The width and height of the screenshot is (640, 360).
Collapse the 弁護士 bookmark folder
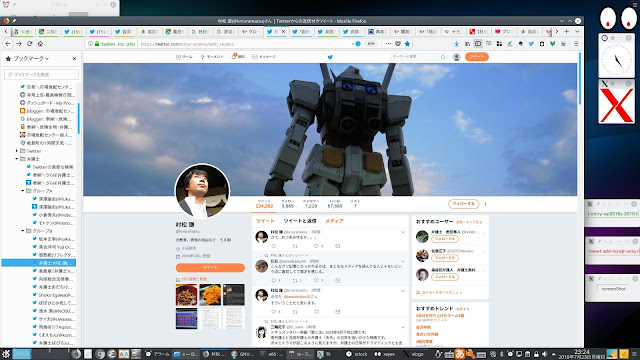[x=17, y=159]
